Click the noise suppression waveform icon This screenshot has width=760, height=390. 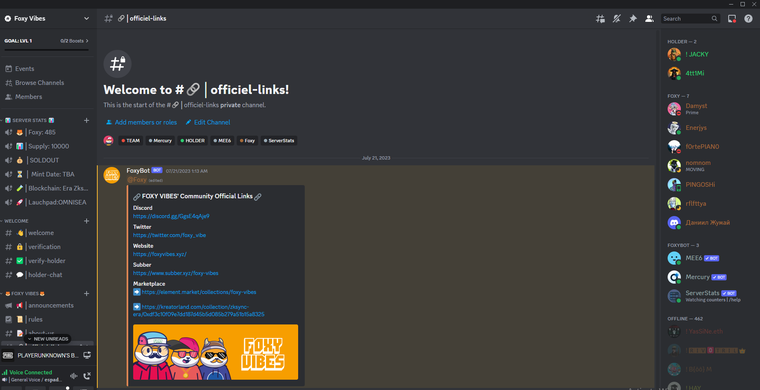click(x=74, y=375)
